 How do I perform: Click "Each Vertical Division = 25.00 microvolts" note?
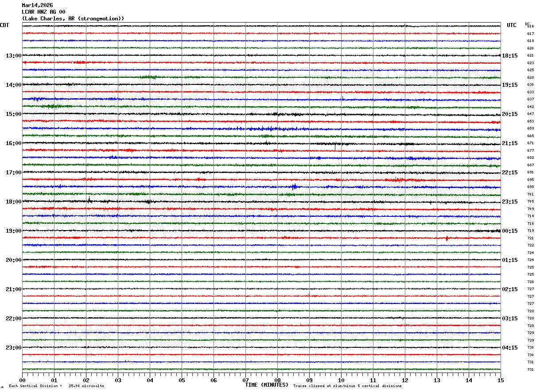[x=56, y=386]
